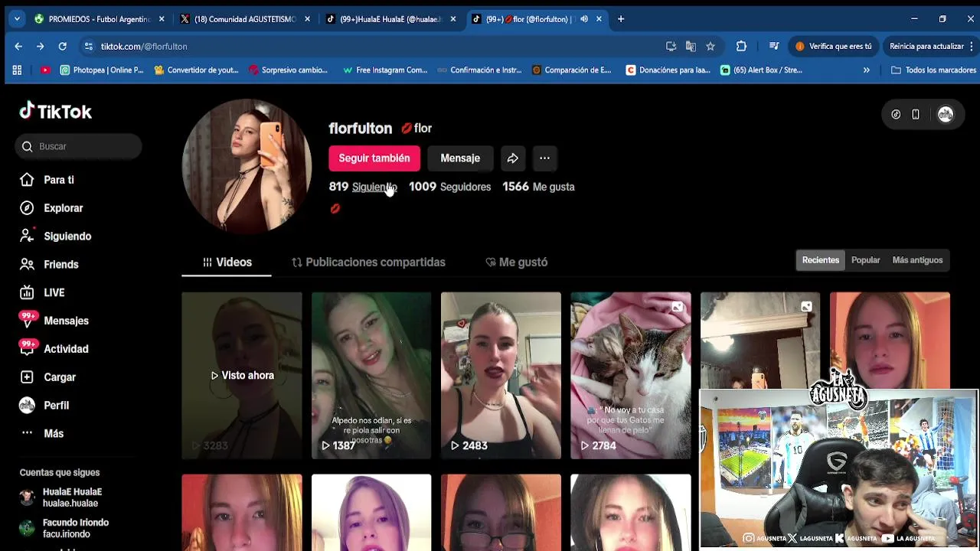
Task: Click the top-right get app phone icon
Action: [916, 115]
